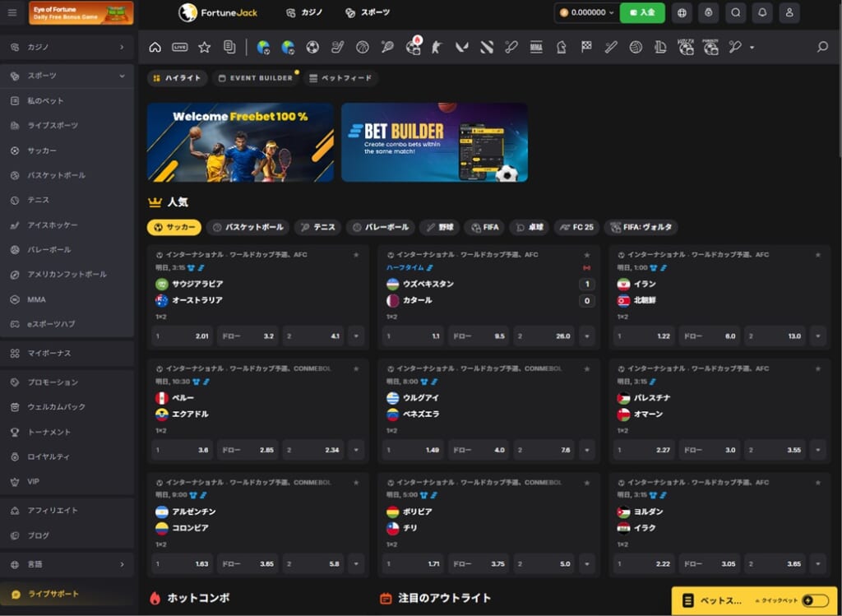Bet on the 3.2 draw for Saudi Arabia match
Screen dimensions: 842x616
tap(248, 336)
